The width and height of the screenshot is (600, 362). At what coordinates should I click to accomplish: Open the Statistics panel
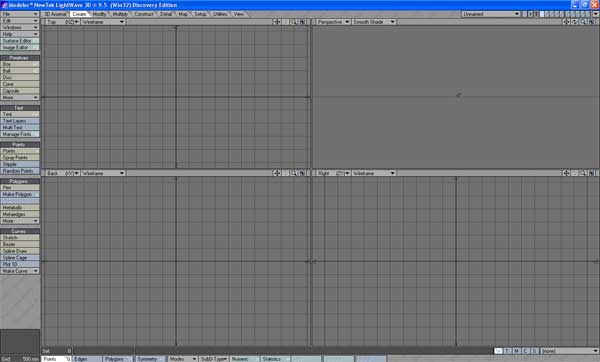point(276,359)
